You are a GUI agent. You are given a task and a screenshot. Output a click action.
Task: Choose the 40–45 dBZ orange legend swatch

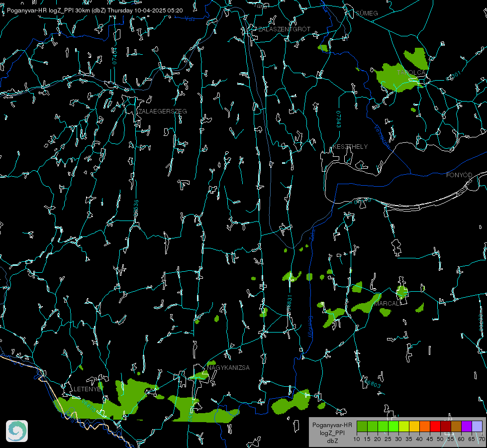[x=425, y=426]
